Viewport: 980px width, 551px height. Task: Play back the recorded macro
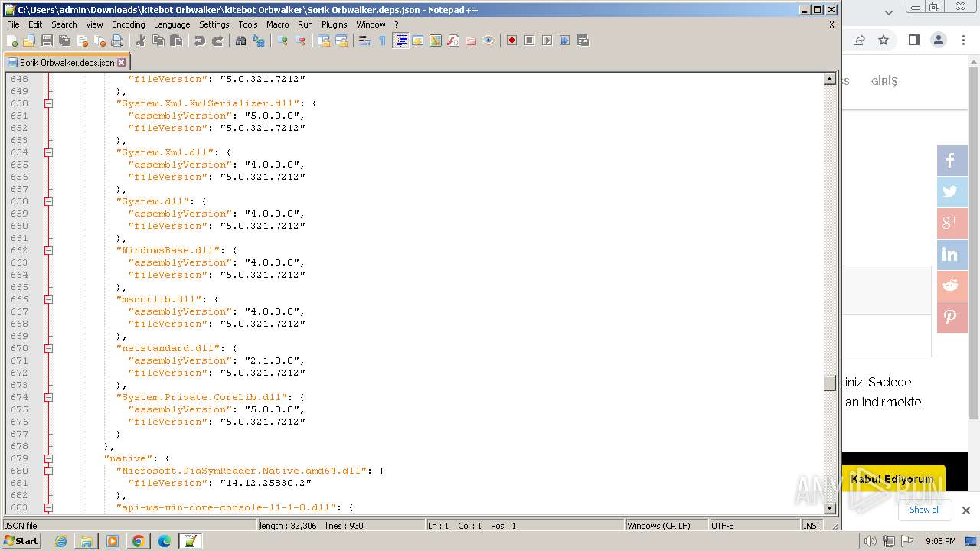[547, 41]
